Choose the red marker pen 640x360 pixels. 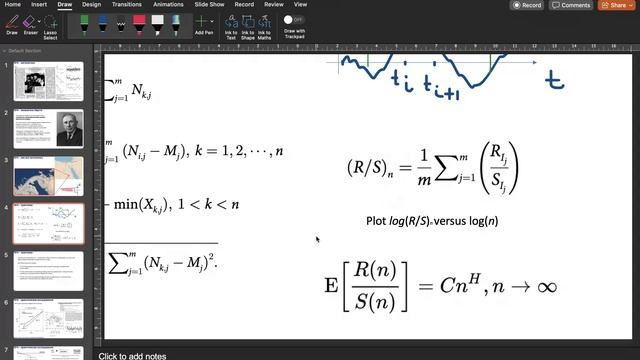click(139, 25)
